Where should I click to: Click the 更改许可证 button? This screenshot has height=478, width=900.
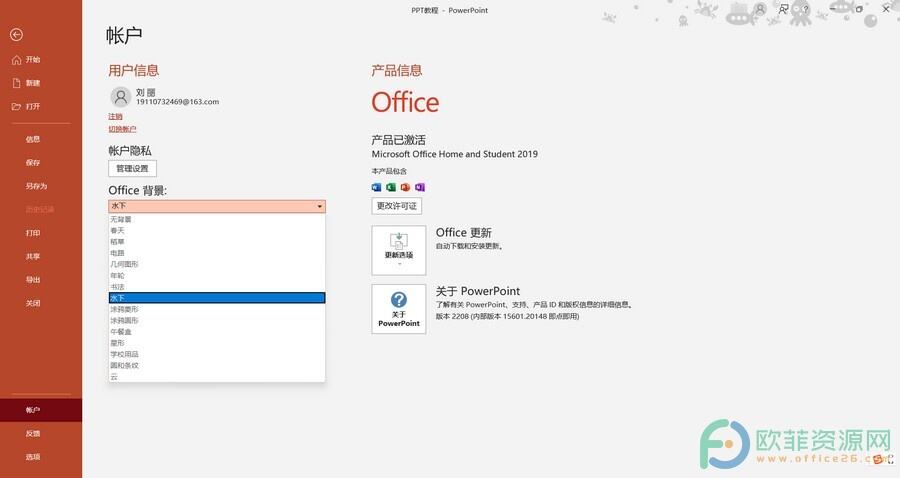(x=397, y=206)
